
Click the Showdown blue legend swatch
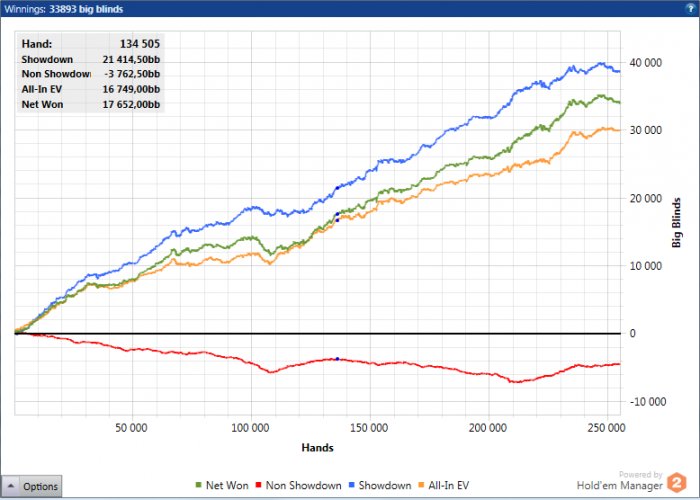pyautogui.click(x=351, y=485)
